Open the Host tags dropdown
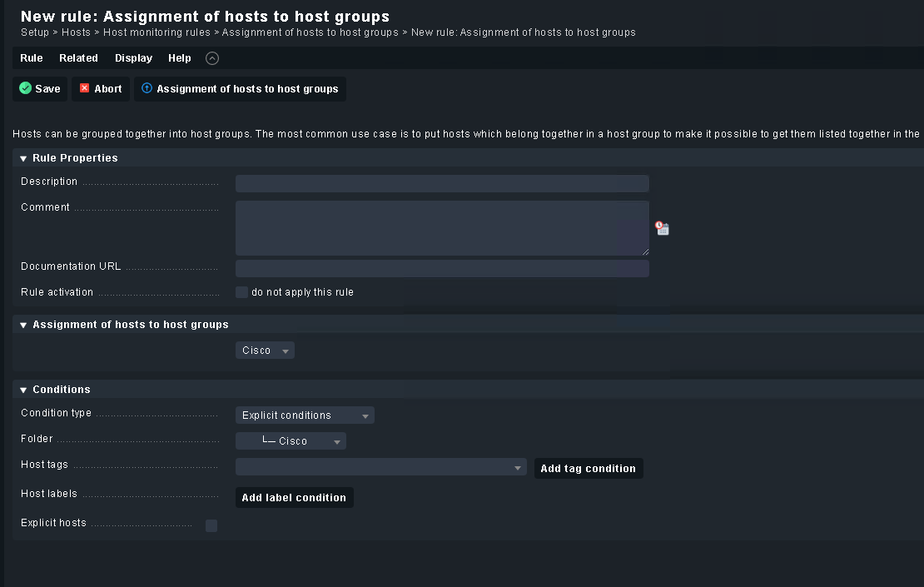This screenshot has height=587, width=924. click(x=380, y=468)
